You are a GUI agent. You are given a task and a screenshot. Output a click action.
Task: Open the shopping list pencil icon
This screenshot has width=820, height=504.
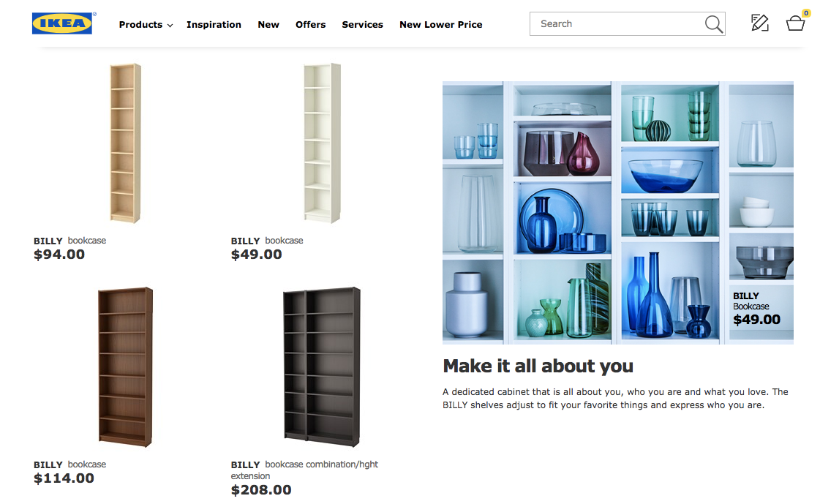759,23
